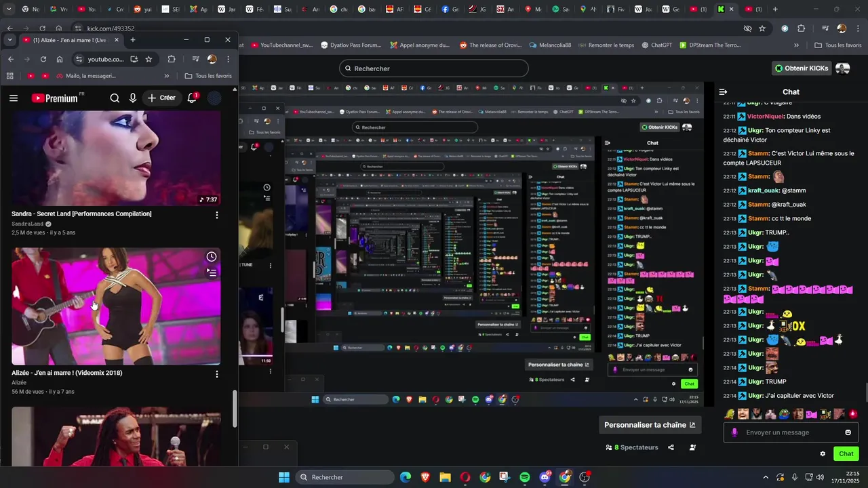Add Alizée video to queue
This screenshot has height=488, width=868.
(x=212, y=273)
